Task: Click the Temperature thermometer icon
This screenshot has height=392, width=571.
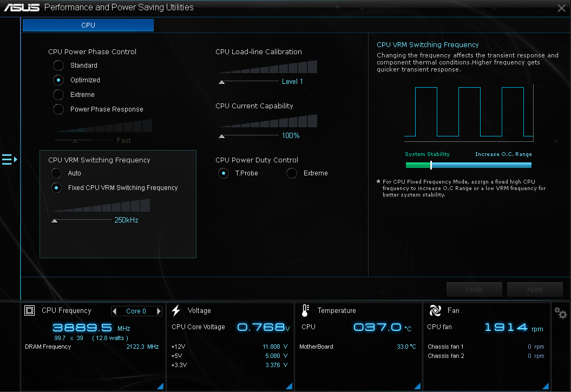Action: [306, 310]
